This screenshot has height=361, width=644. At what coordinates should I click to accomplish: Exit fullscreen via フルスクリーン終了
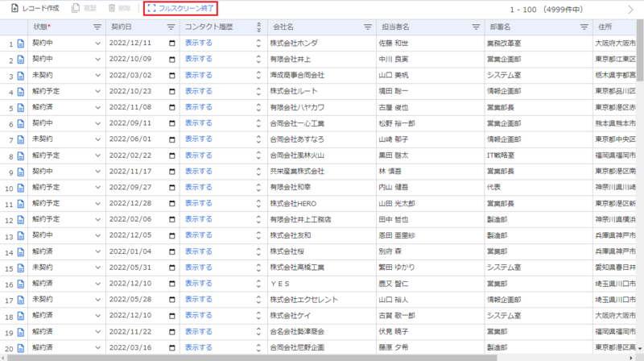pyautogui.click(x=181, y=8)
